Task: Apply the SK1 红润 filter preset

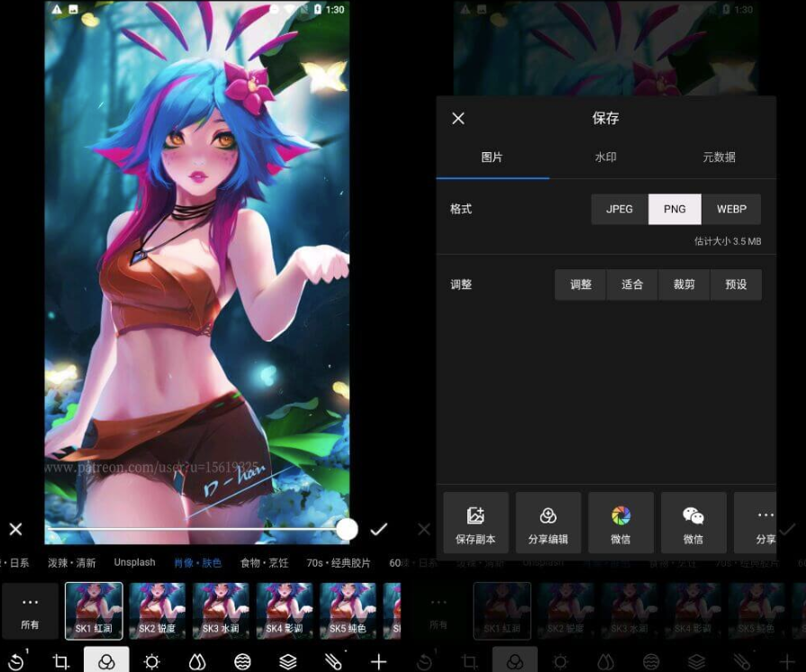Action: pyautogui.click(x=94, y=611)
